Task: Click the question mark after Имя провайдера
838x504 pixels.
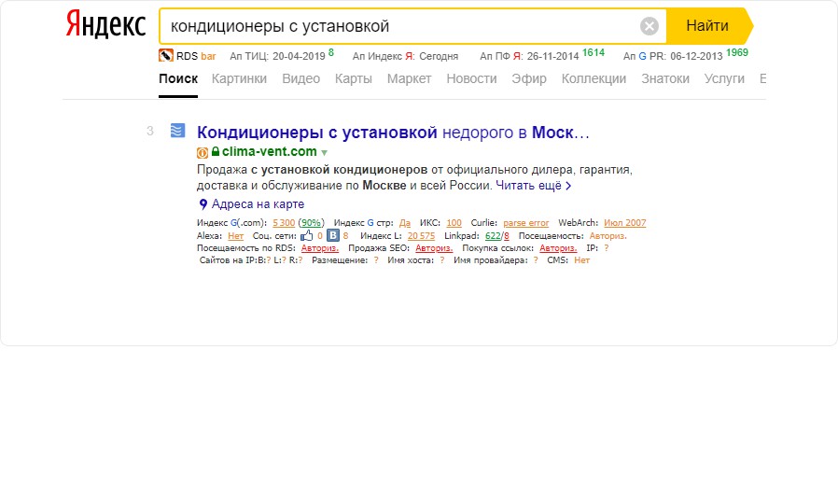Action: click(x=536, y=260)
